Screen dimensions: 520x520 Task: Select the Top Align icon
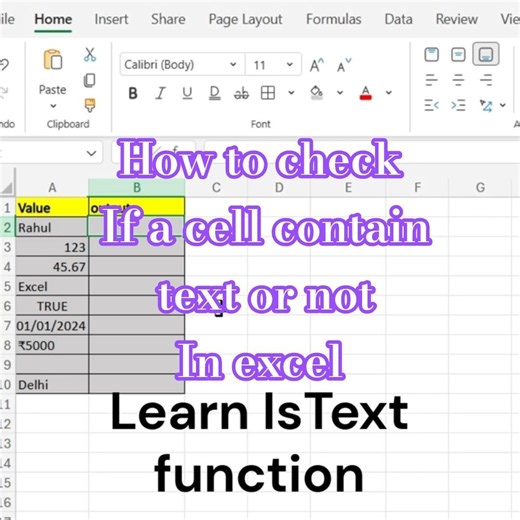click(x=431, y=55)
